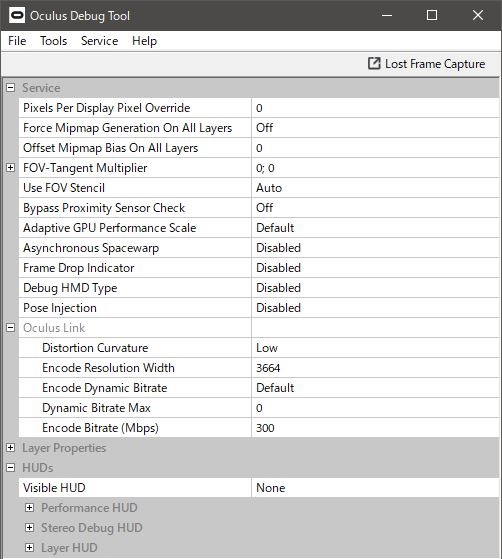
Task: Open the Tools menu
Action: [x=53, y=41]
